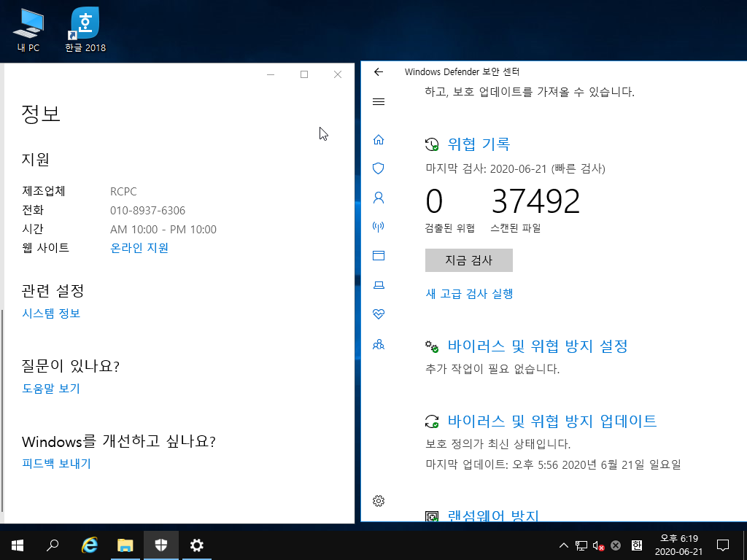The image size is (747, 560).
Task: Click 추가 작업이 필요 없습니다 text
Action: (492, 368)
